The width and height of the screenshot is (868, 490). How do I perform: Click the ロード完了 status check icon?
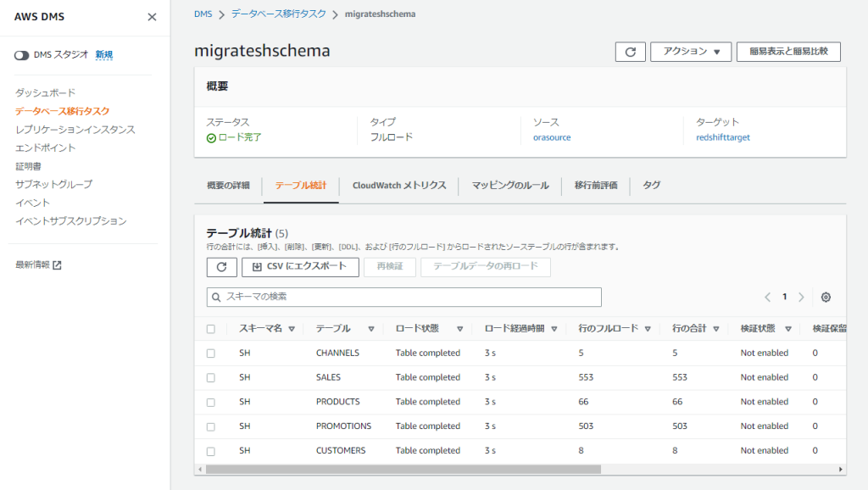[211, 138]
